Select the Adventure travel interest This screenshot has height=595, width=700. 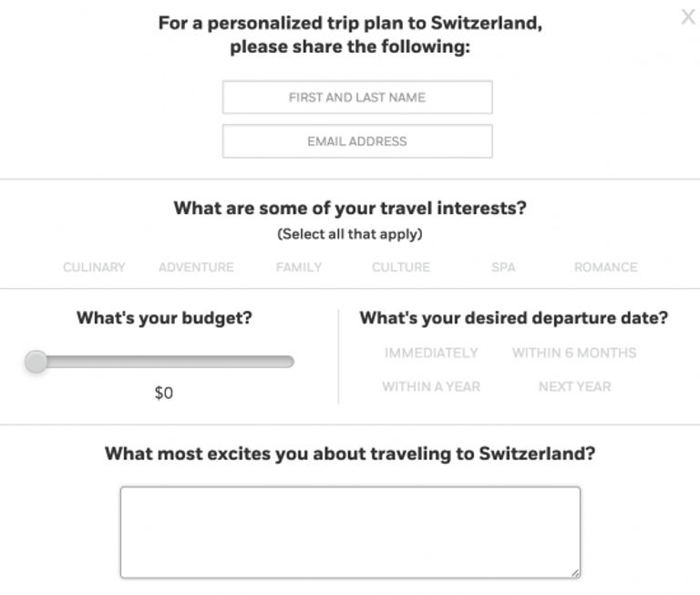(x=196, y=267)
